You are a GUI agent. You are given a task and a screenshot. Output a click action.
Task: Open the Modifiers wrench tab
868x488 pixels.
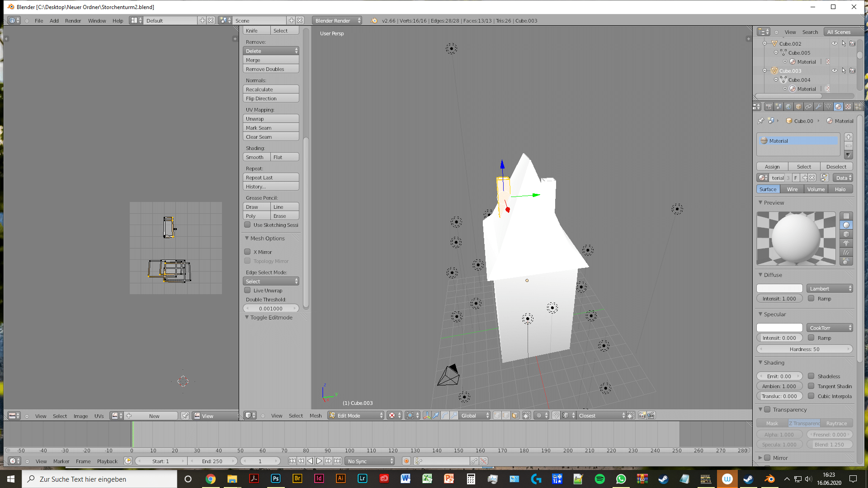818,107
